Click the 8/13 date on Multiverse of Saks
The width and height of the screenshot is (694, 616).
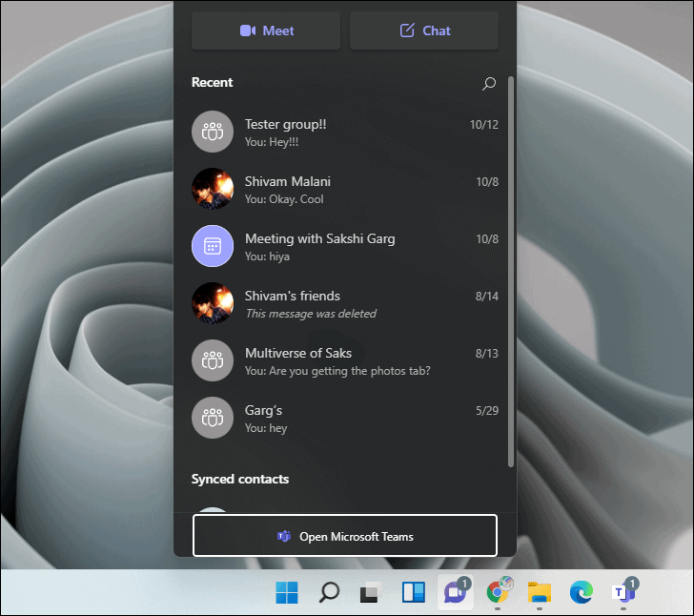[487, 354]
